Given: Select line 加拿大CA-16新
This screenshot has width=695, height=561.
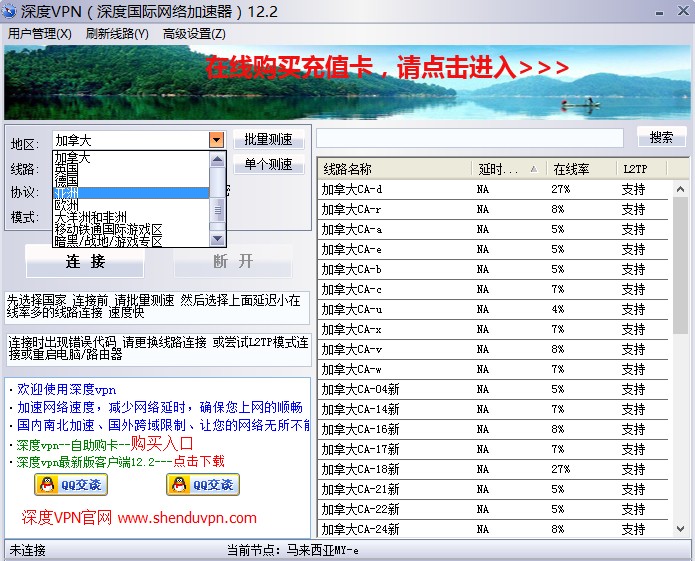Looking at the screenshot, I should 493,429.
